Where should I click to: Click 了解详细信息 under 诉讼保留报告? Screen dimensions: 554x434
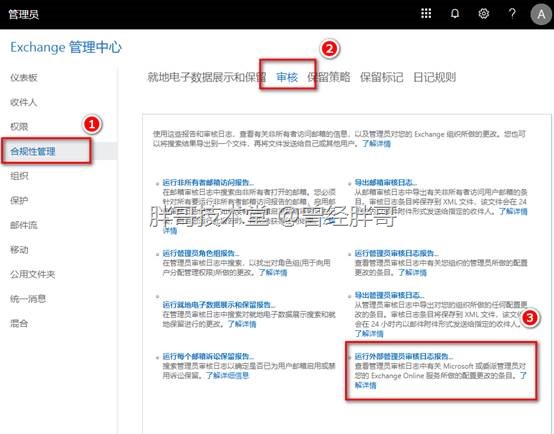tap(228, 375)
